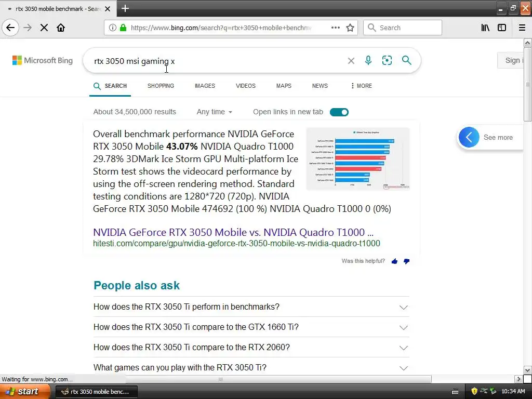Screen dimensions: 532x399
Task: Click the security shield tray icon
Action: 474,391
